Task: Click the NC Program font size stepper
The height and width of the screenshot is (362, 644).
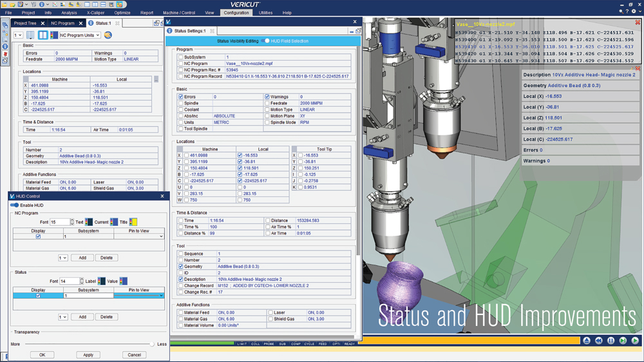Action: click(72, 222)
